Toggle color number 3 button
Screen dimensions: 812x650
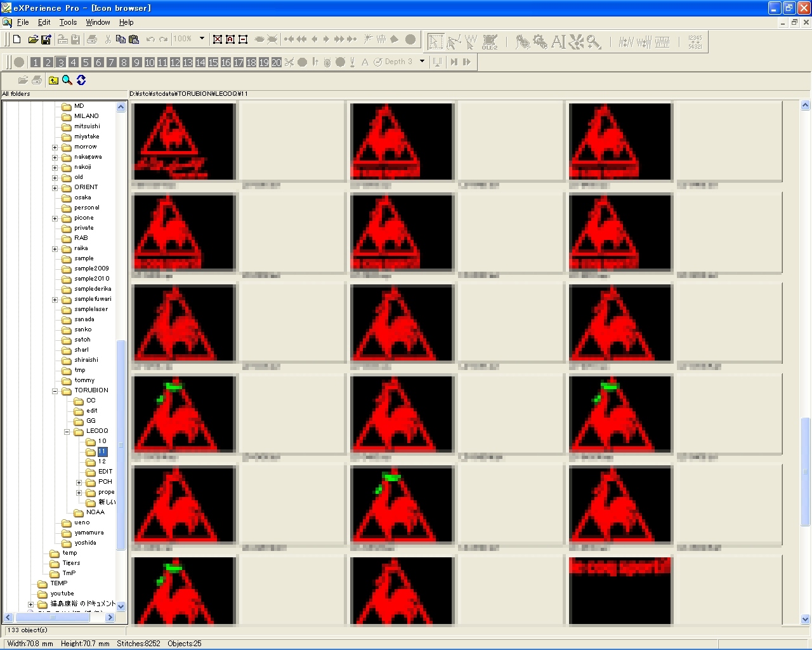click(61, 62)
